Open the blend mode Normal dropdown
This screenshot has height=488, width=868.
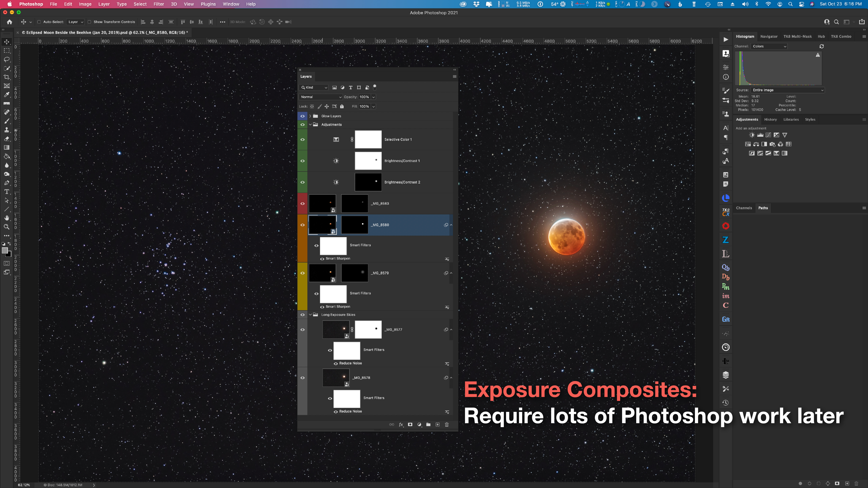(321, 97)
